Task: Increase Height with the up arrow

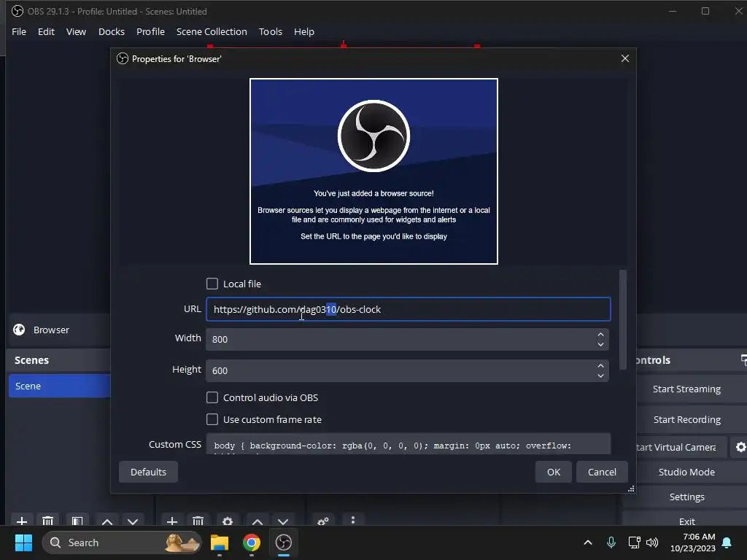Action: tap(601, 366)
